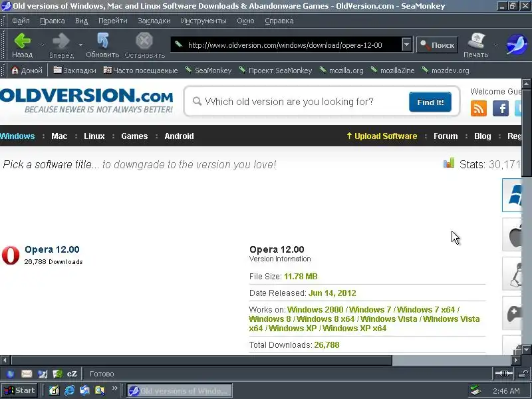Click the Stats bar chart icon

coord(448,163)
